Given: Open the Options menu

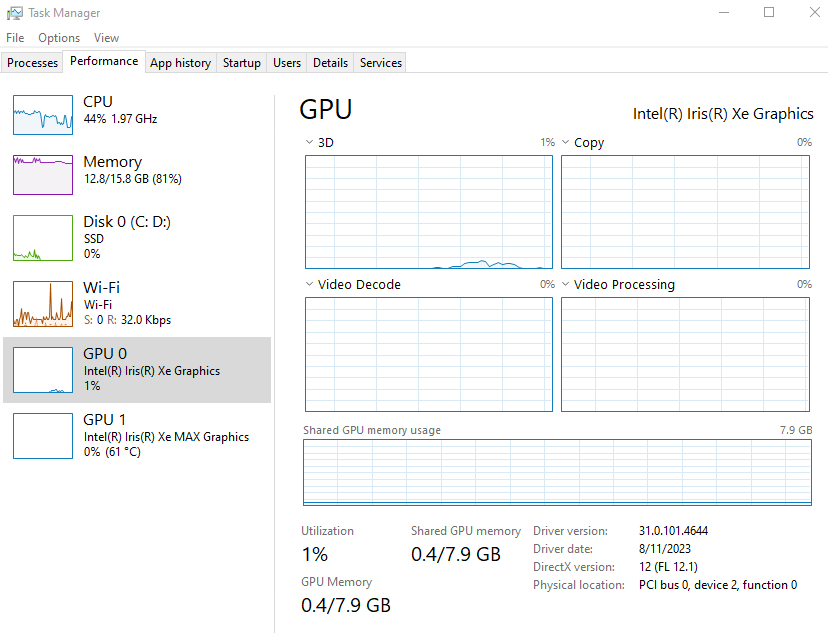Looking at the screenshot, I should click(x=58, y=37).
